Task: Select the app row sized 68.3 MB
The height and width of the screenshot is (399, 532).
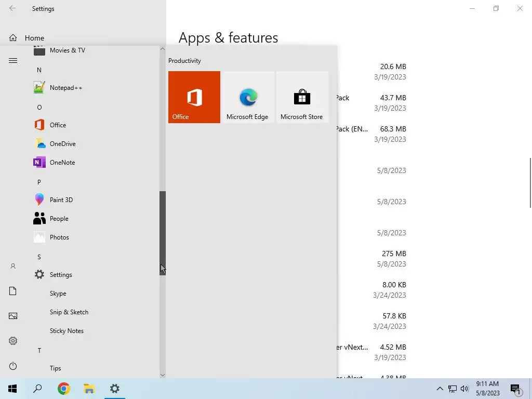Action: [x=372, y=134]
